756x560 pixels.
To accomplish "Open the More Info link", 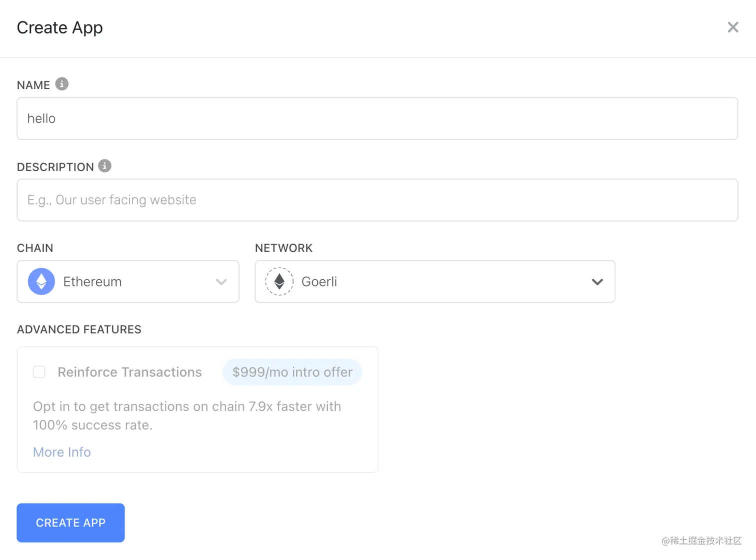I will pyautogui.click(x=62, y=452).
